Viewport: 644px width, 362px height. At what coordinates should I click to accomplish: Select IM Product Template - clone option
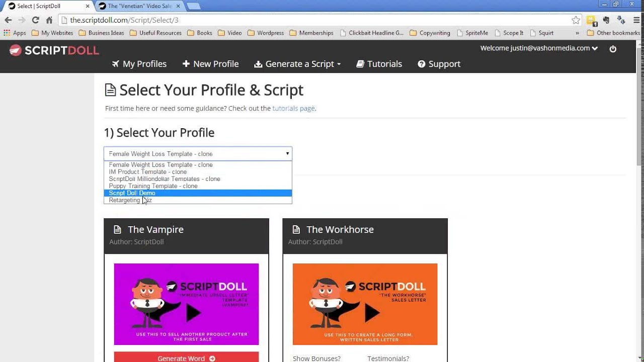click(198, 171)
